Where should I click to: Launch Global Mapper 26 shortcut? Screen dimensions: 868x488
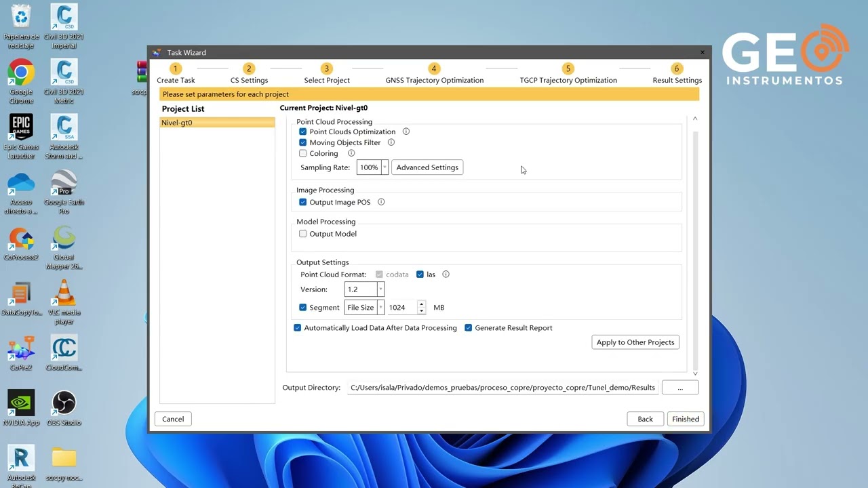(64, 248)
